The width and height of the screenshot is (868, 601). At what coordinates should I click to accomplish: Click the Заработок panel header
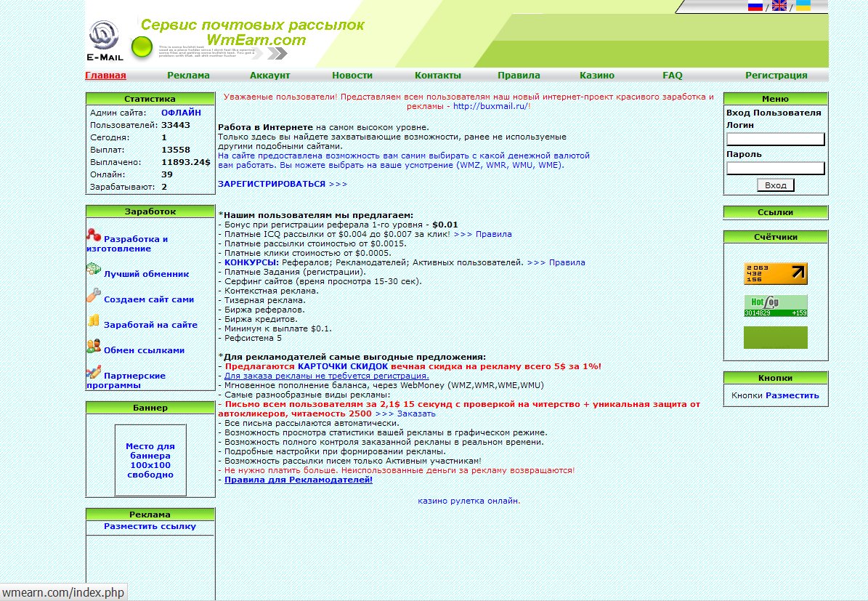point(150,211)
